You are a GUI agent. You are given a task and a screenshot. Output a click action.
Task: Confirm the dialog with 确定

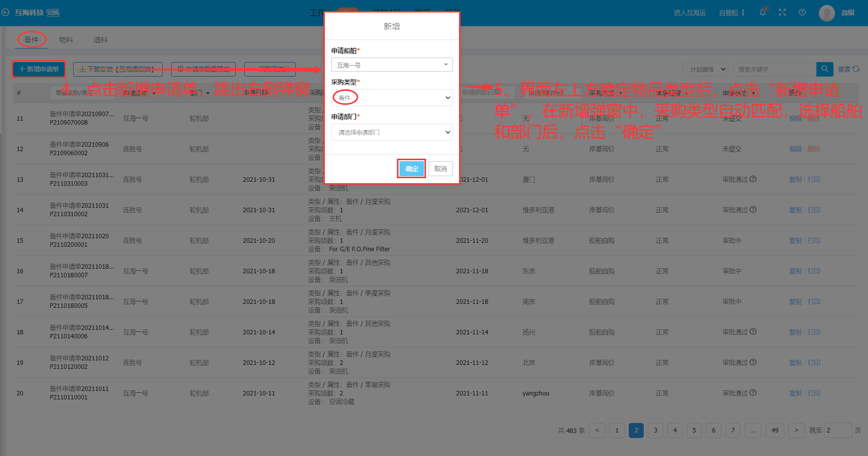(x=411, y=169)
